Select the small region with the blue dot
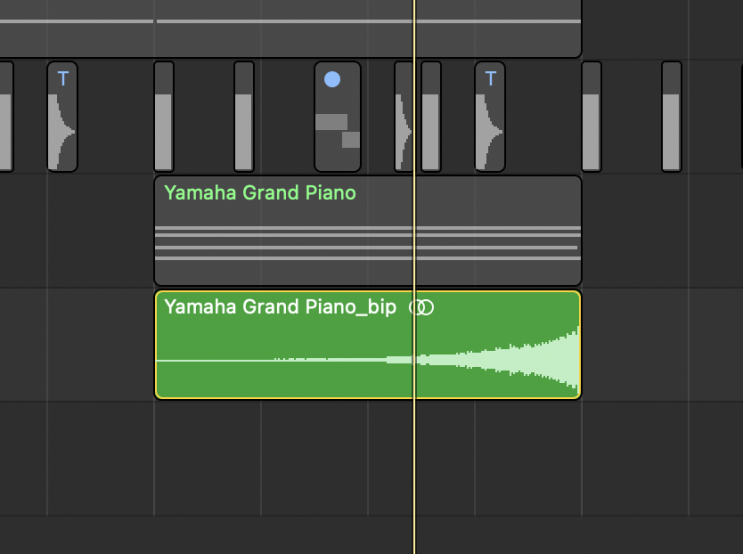Viewport: 743px width, 554px height. pyautogui.click(x=337, y=117)
